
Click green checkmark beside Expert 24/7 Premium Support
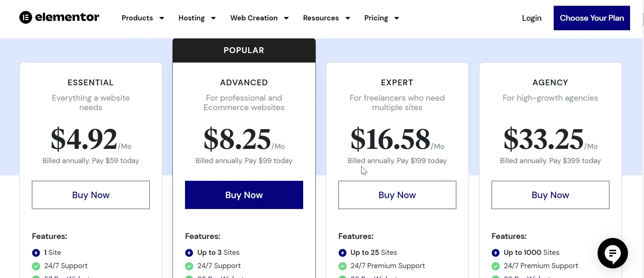pos(343,266)
